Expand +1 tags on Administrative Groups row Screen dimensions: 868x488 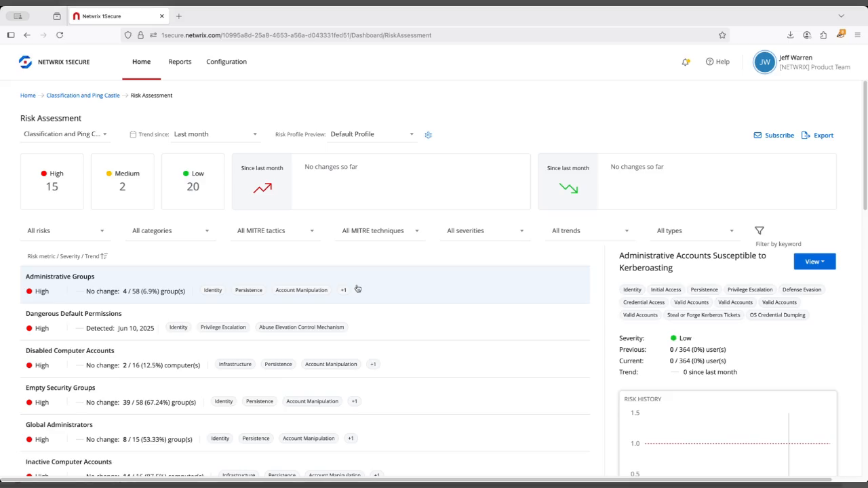[x=343, y=290]
